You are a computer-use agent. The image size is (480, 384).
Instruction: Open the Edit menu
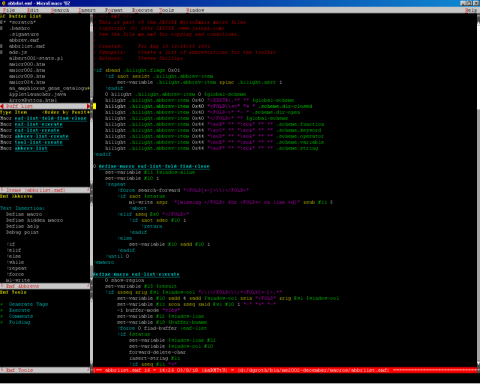pyautogui.click(x=33, y=10)
